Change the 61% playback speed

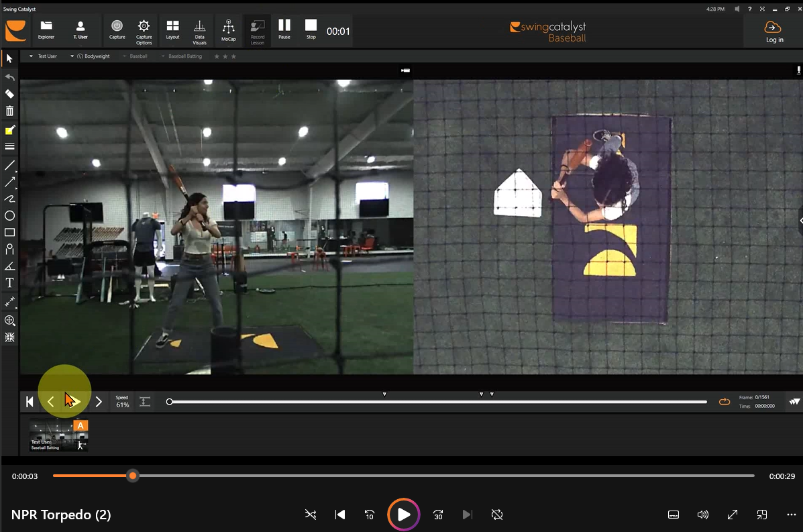122,401
